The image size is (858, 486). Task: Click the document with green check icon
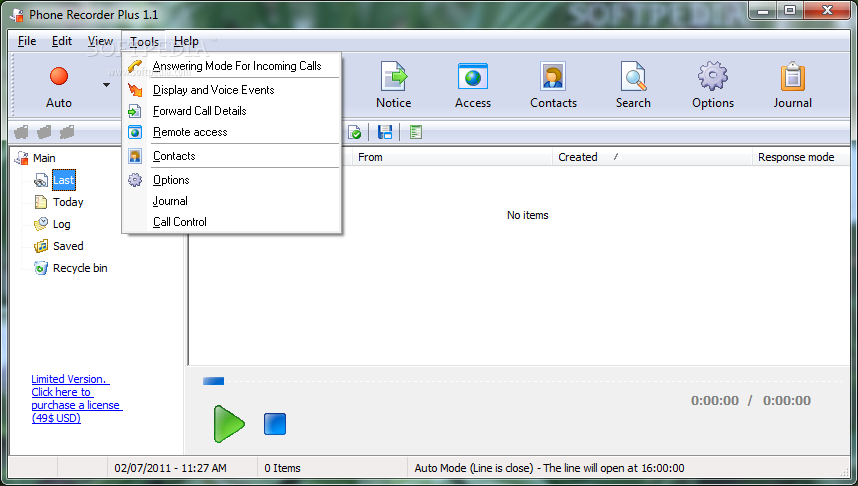[x=355, y=132]
